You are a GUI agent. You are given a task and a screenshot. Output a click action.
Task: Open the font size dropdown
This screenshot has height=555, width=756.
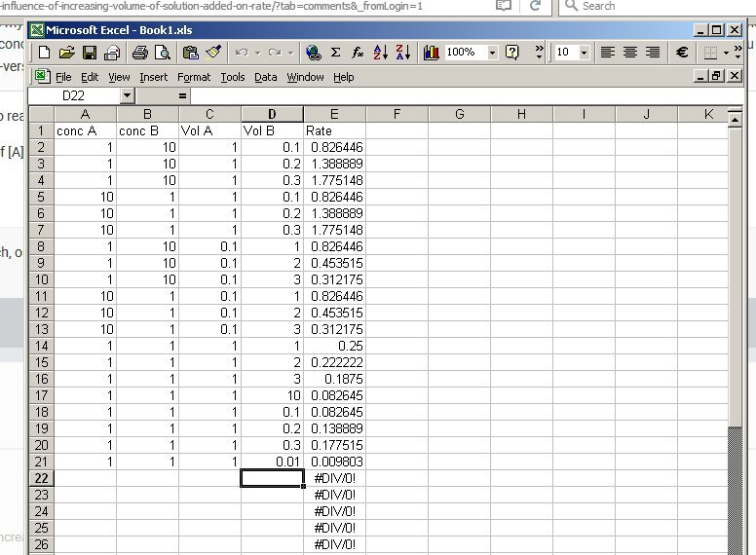click(585, 53)
